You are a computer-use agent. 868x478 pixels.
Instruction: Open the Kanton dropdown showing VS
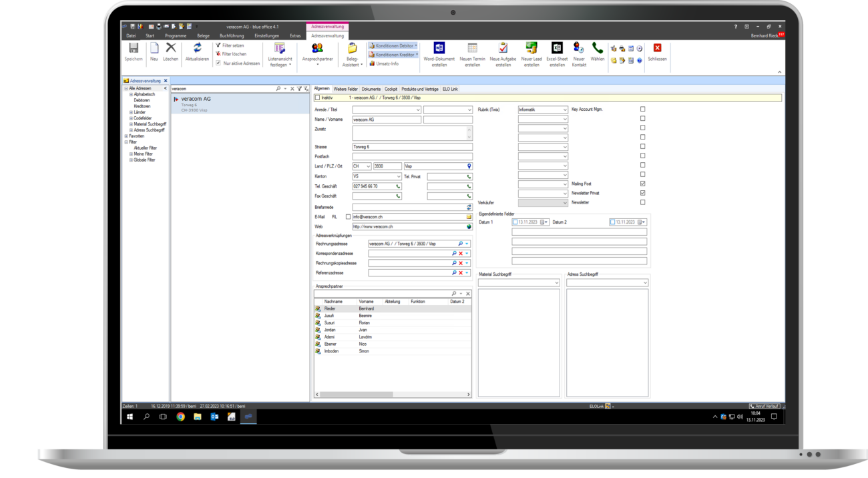click(398, 177)
